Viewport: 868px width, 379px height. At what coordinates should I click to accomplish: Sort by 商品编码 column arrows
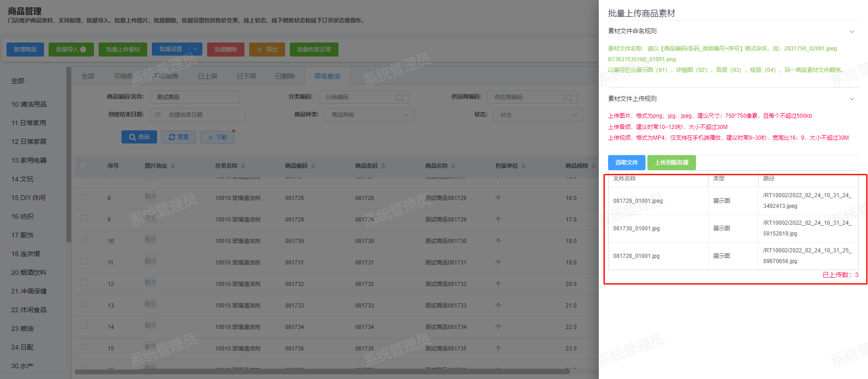[313, 166]
